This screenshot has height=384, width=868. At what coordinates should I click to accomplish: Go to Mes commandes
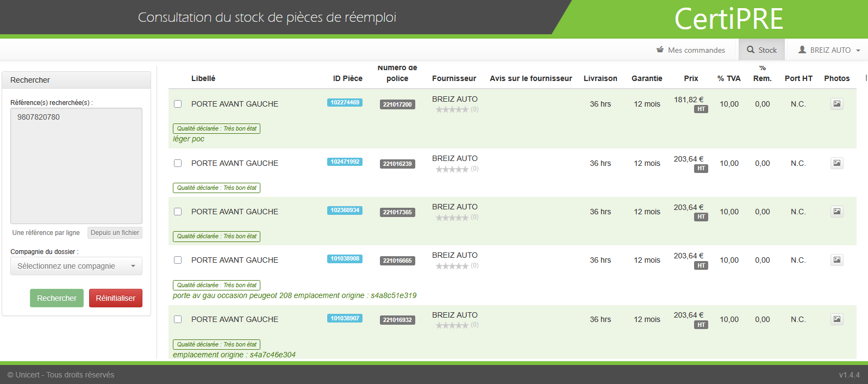tap(691, 50)
